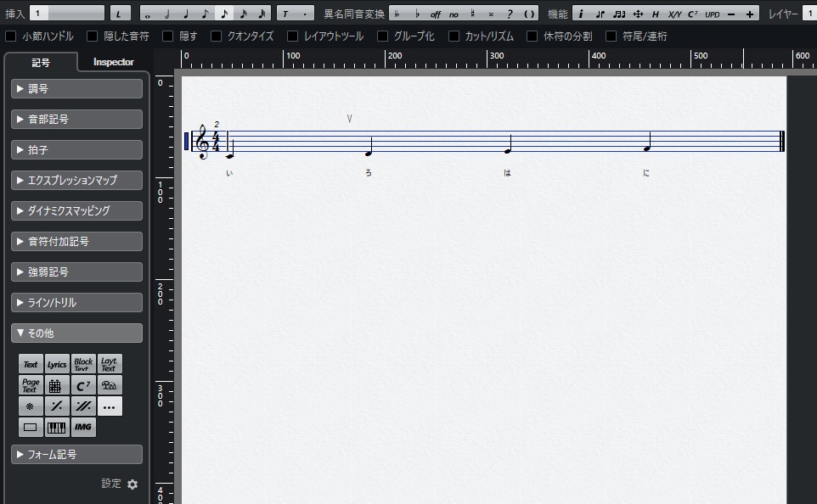Click the IMG image symbol
Image resolution: width=817 pixels, height=504 pixels.
coord(83,427)
